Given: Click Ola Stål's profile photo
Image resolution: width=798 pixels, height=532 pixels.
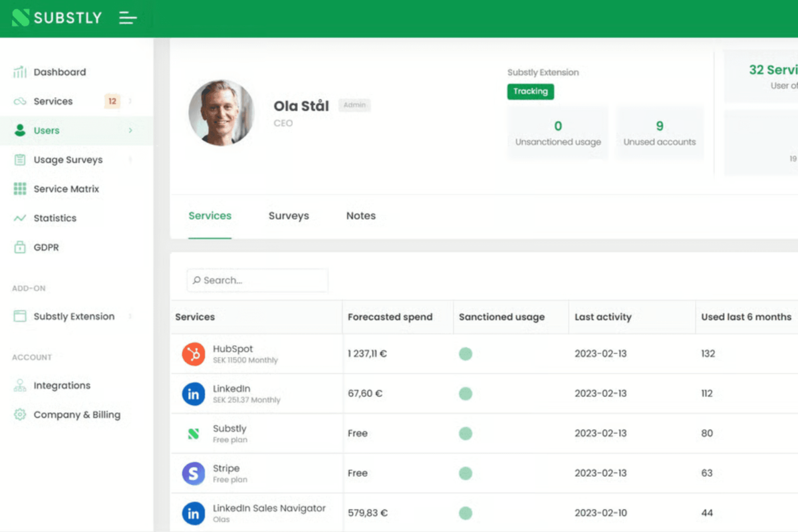Looking at the screenshot, I should [221, 113].
